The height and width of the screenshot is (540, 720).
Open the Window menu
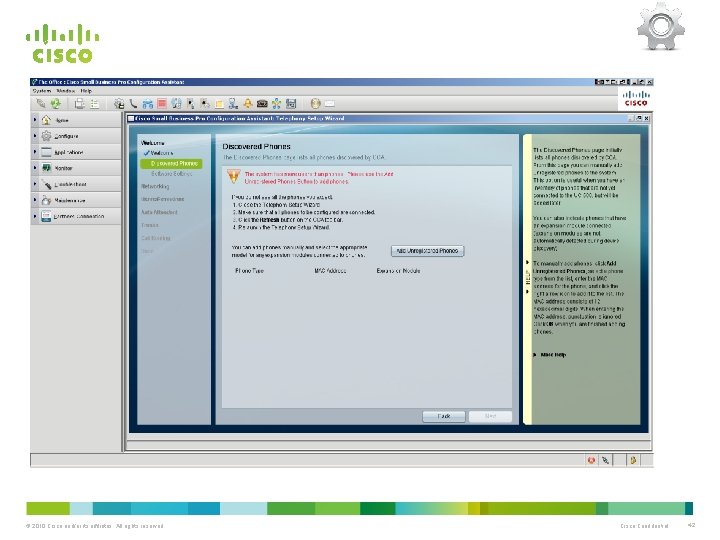click(66, 91)
